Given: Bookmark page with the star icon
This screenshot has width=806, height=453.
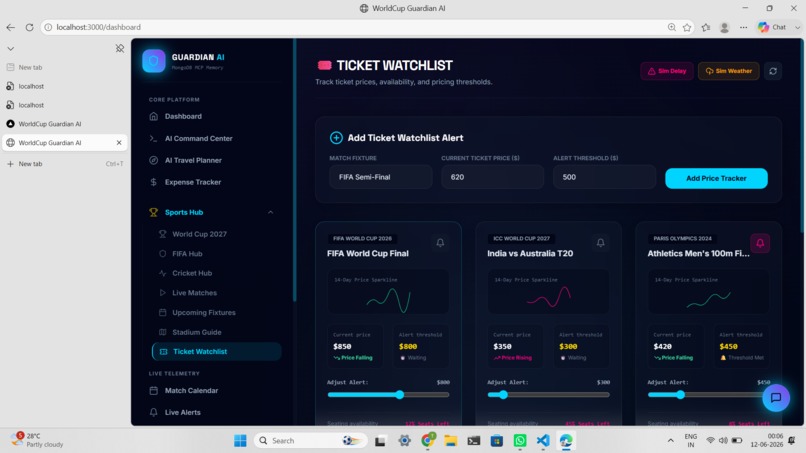Looking at the screenshot, I should pyautogui.click(x=687, y=27).
